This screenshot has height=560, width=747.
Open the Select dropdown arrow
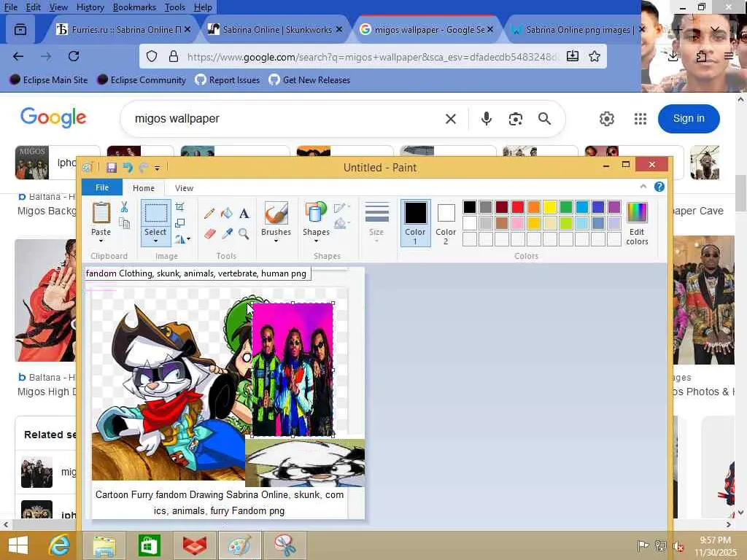155,241
